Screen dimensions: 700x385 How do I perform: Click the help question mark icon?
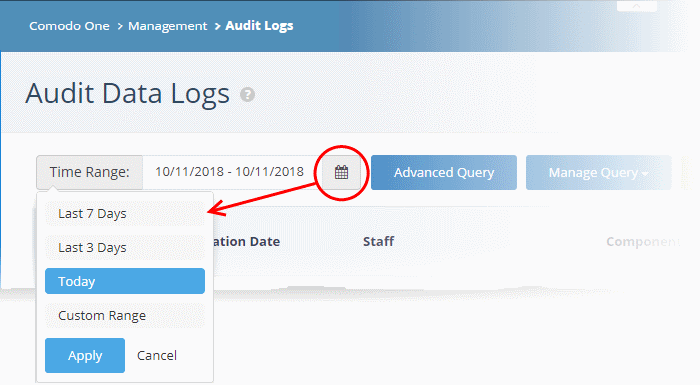[x=247, y=95]
